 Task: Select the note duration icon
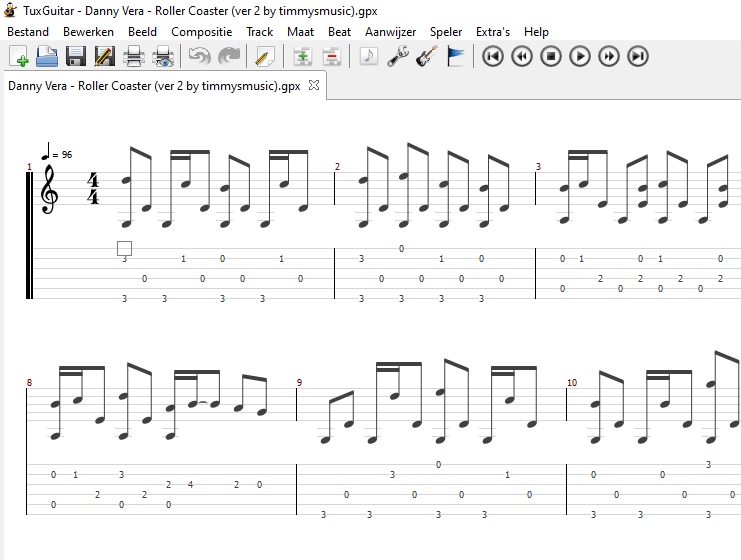(x=369, y=56)
